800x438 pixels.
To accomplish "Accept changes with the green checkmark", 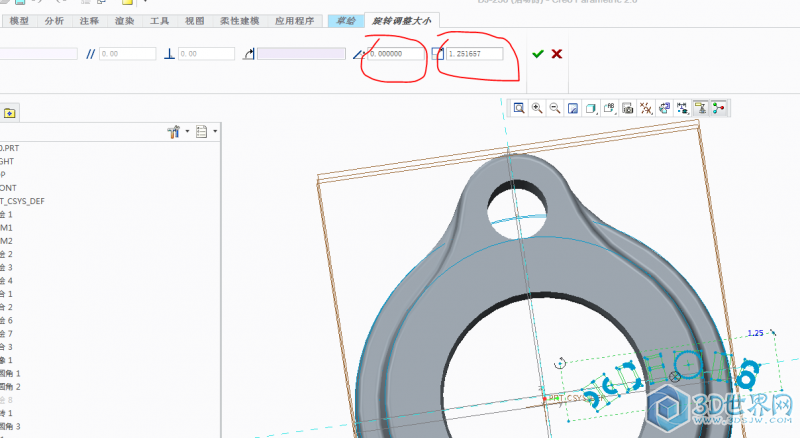I will (538, 54).
